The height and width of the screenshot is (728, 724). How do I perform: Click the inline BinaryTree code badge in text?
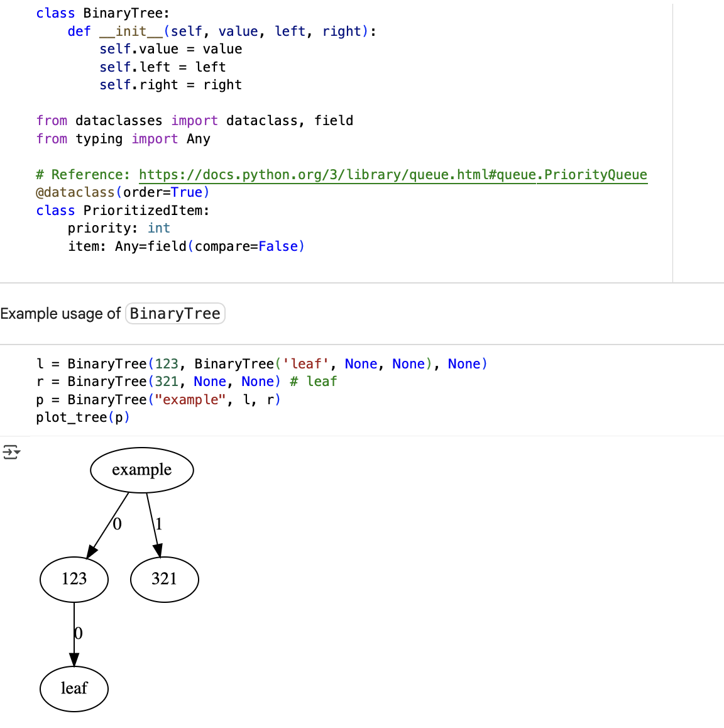(175, 313)
